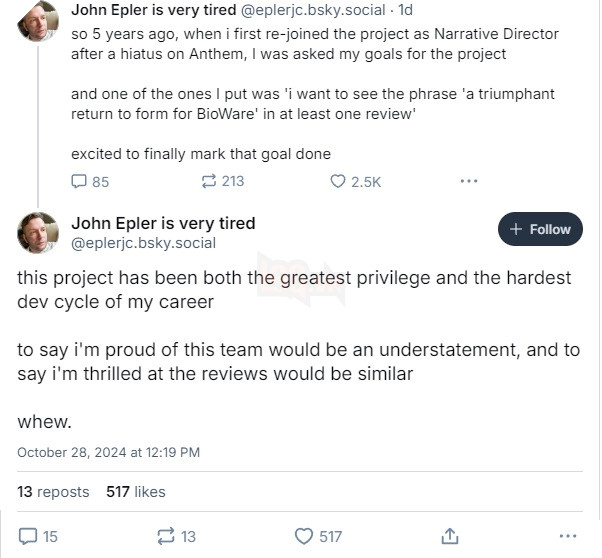The image size is (602, 558).
Task: Click the reply icon showing 15 replies
Action: tap(29, 536)
